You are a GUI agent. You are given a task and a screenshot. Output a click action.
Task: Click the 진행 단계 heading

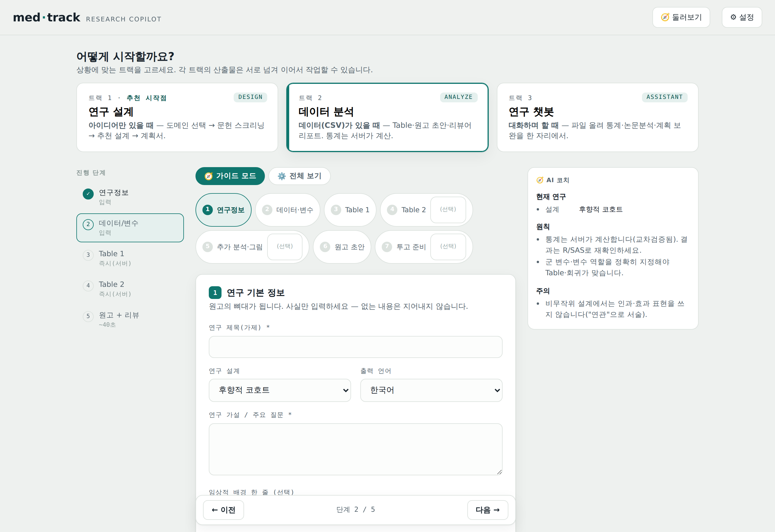tap(91, 173)
